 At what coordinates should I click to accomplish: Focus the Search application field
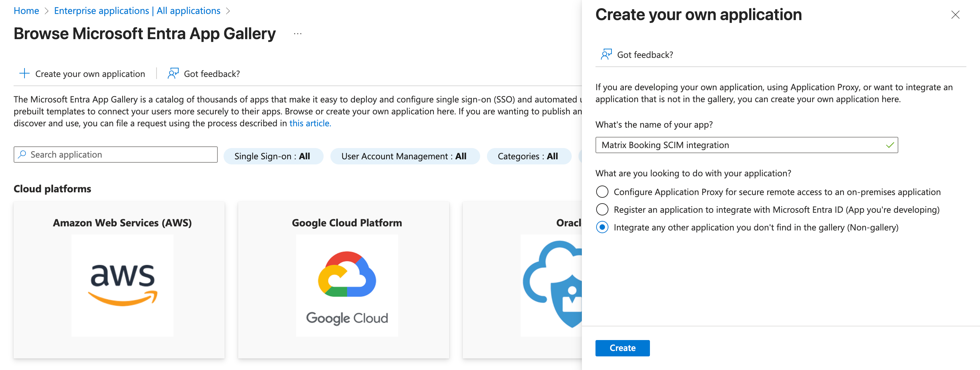tap(116, 154)
